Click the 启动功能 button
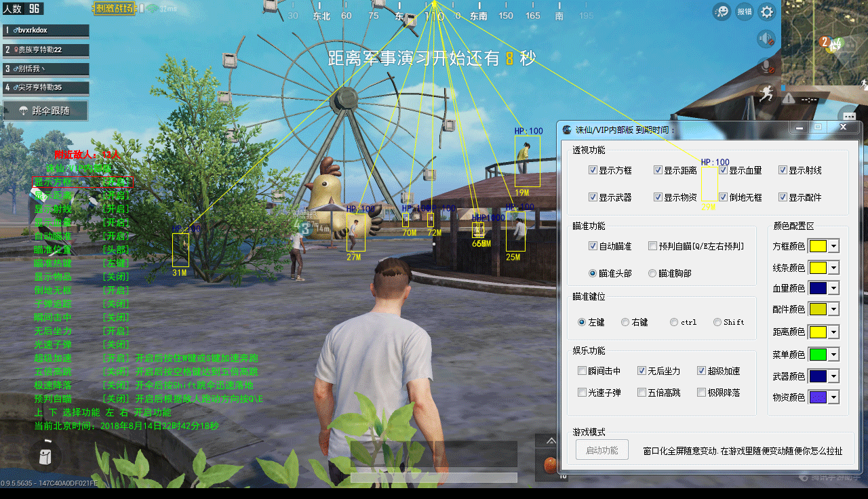This screenshot has height=499, width=868. point(602,450)
